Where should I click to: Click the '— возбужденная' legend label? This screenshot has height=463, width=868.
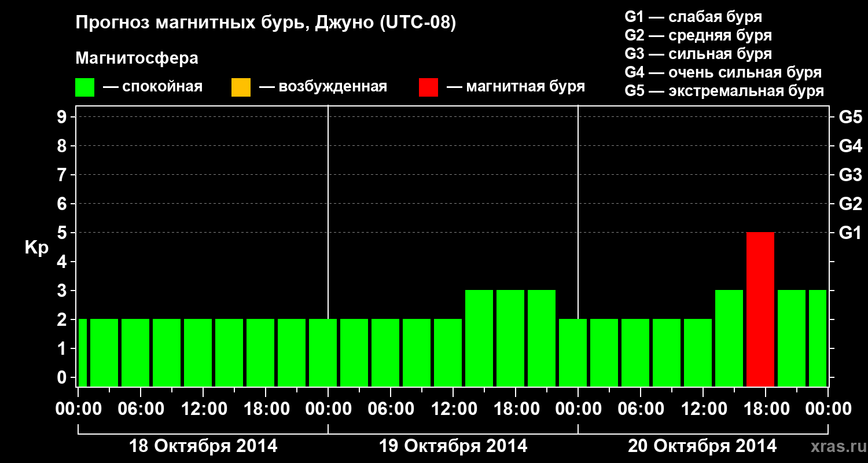323,87
